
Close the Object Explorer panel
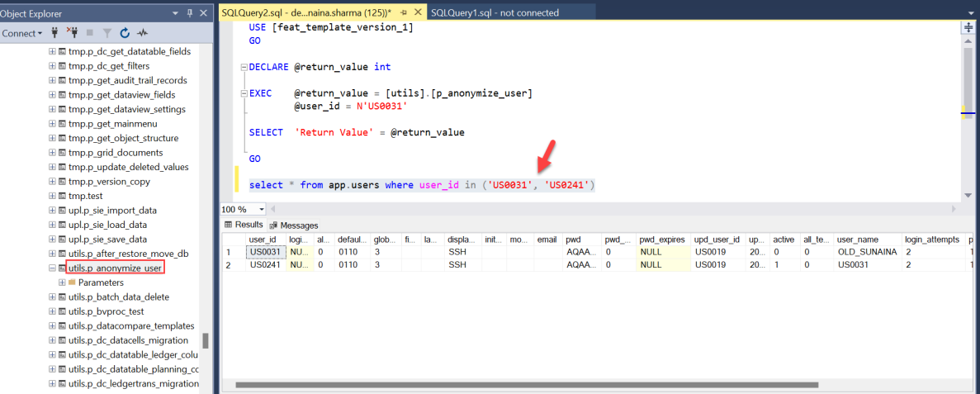(203, 13)
